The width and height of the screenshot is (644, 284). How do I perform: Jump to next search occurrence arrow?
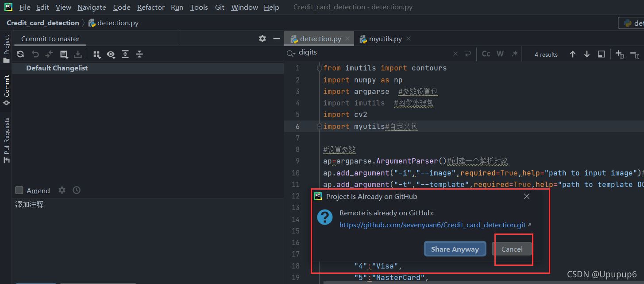(x=587, y=54)
